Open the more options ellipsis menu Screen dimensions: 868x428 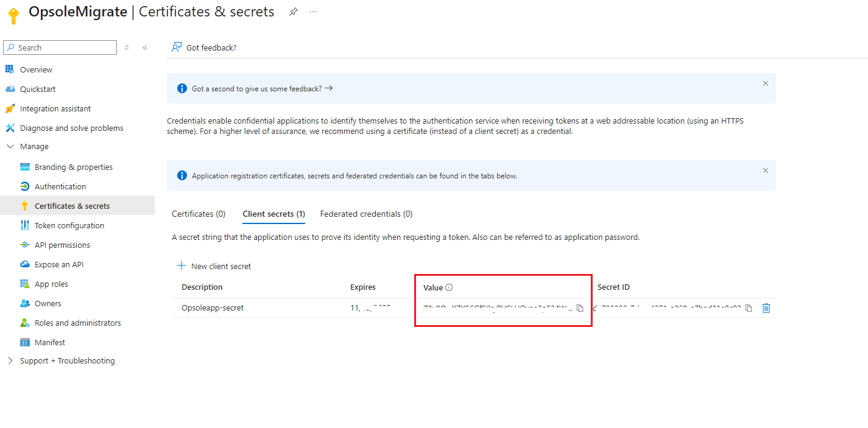(x=313, y=12)
